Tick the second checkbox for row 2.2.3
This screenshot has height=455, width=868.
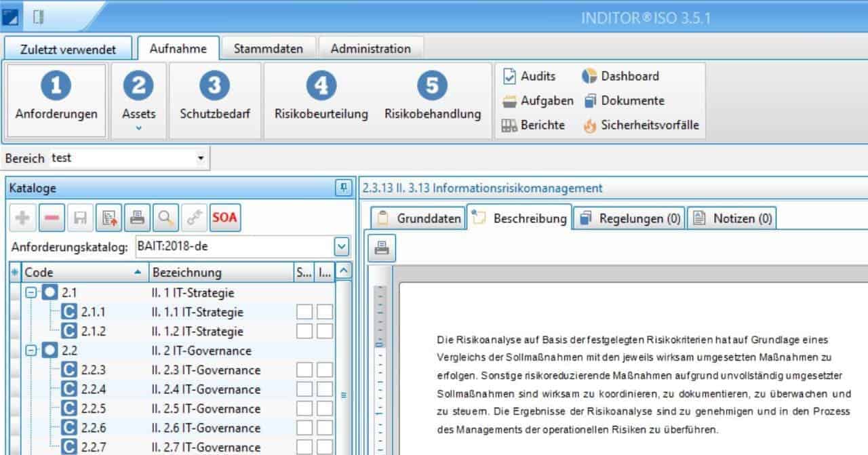pyautogui.click(x=325, y=370)
